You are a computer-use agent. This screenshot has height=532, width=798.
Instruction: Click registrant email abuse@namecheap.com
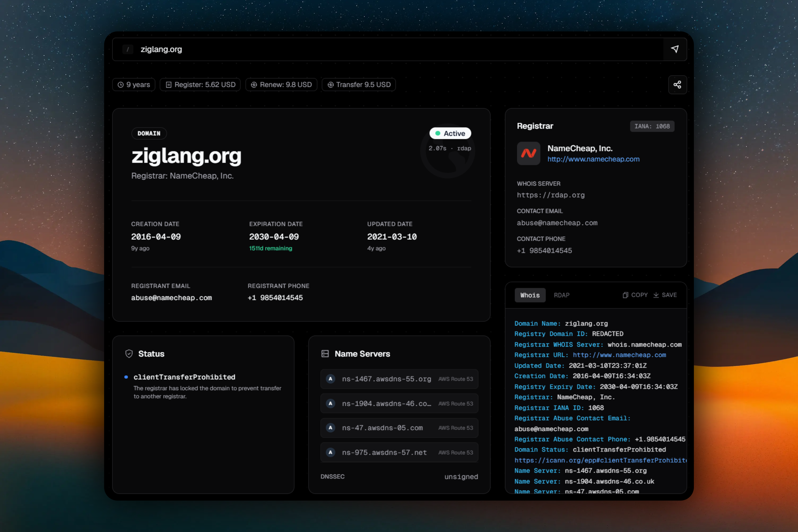(x=171, y=298)
